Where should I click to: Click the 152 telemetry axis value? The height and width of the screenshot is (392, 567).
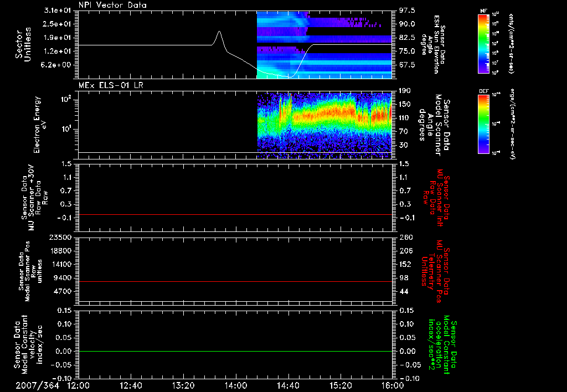point(405,264)
